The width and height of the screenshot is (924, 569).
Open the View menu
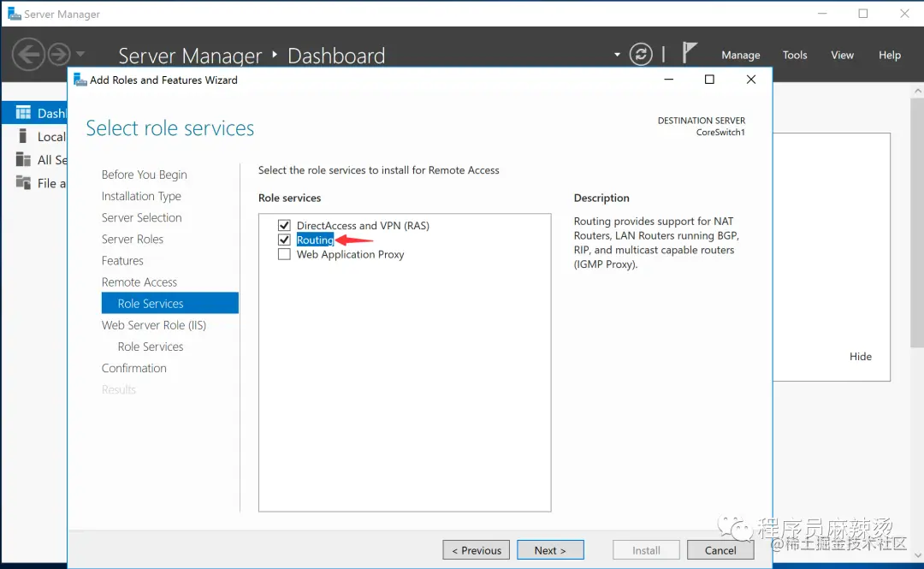pos(842,55)
